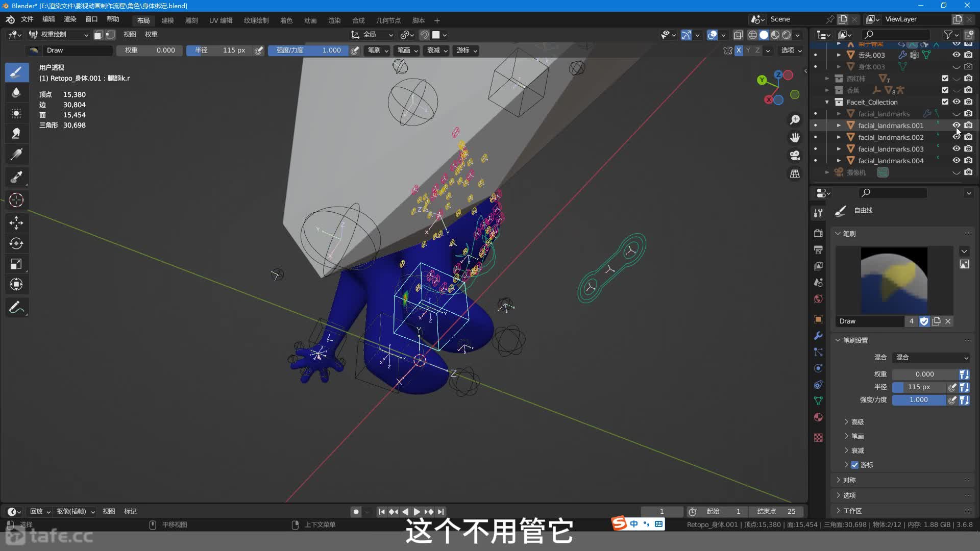Hide facial_landmarks.004 with eye icon
Screen dimensions: 980x551
[x=957, y=161]
